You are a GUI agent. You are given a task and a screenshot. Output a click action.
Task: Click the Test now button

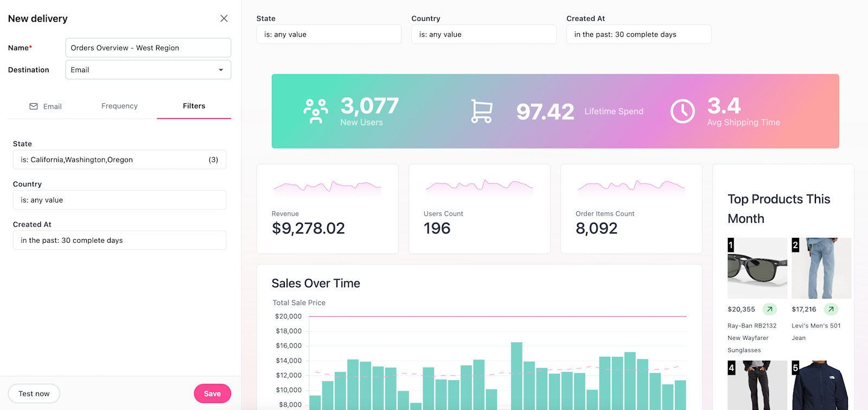(x=34, y=394)
